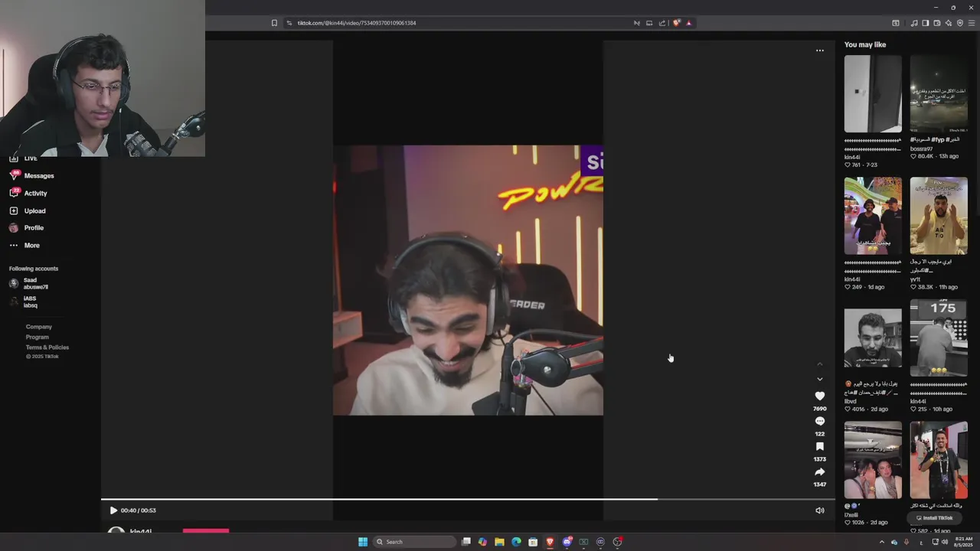Click the bookmark icon left of address bar

[274, 23]
